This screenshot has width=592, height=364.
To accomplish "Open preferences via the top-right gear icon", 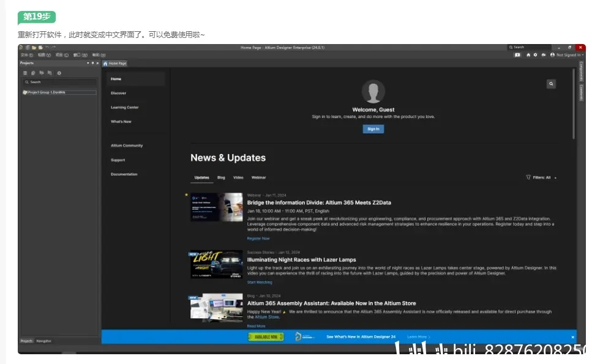I will coord(535,55).
